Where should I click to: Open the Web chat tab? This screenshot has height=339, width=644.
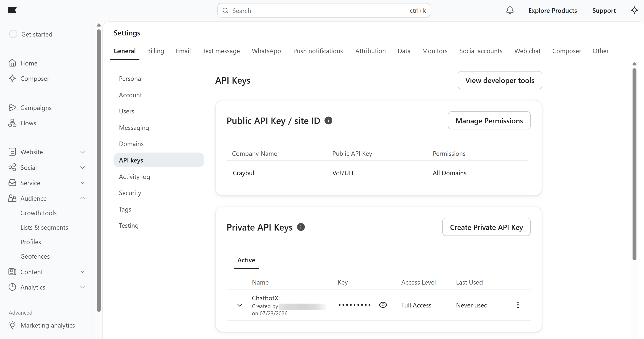(x=527, y=51)
